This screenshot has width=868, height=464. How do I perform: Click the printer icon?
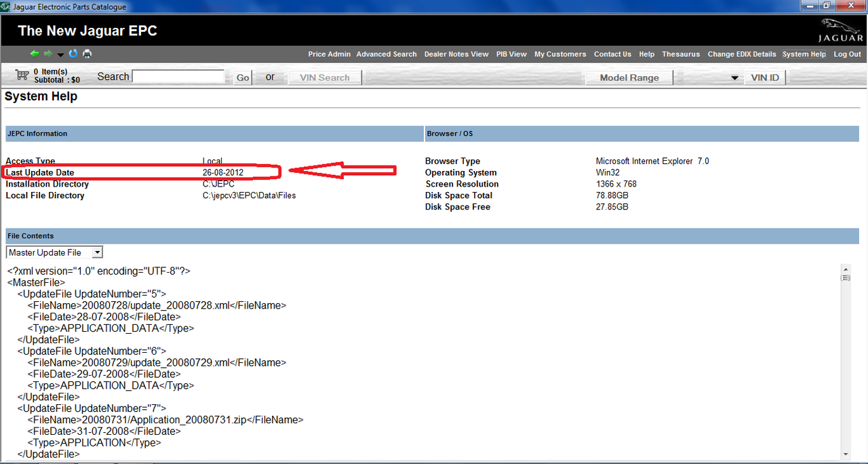(87, 54)
